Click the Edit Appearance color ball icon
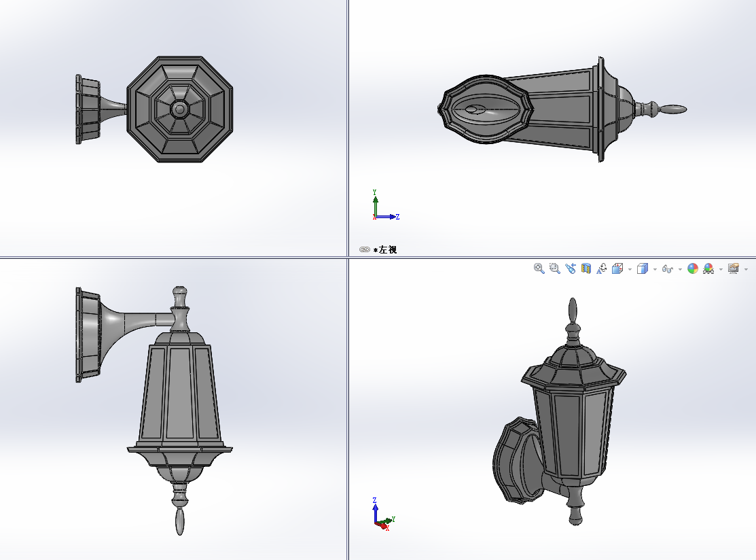756x560 pixels. pyautogui.click(x=693, y=268)
